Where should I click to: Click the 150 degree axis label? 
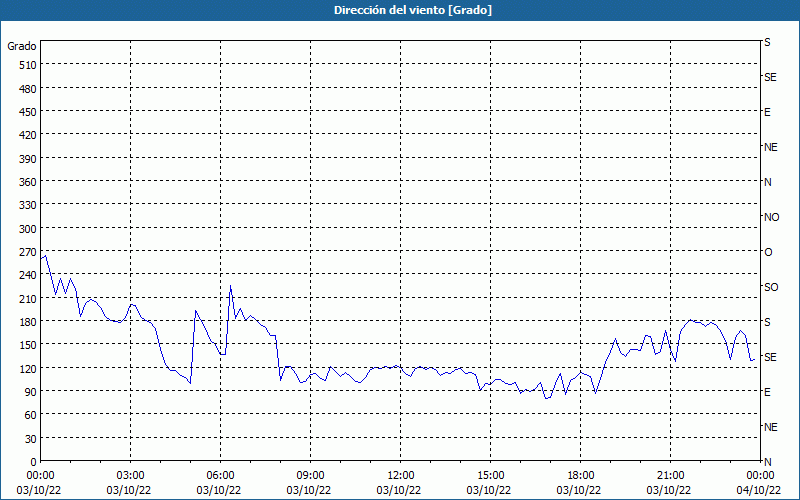28,345
